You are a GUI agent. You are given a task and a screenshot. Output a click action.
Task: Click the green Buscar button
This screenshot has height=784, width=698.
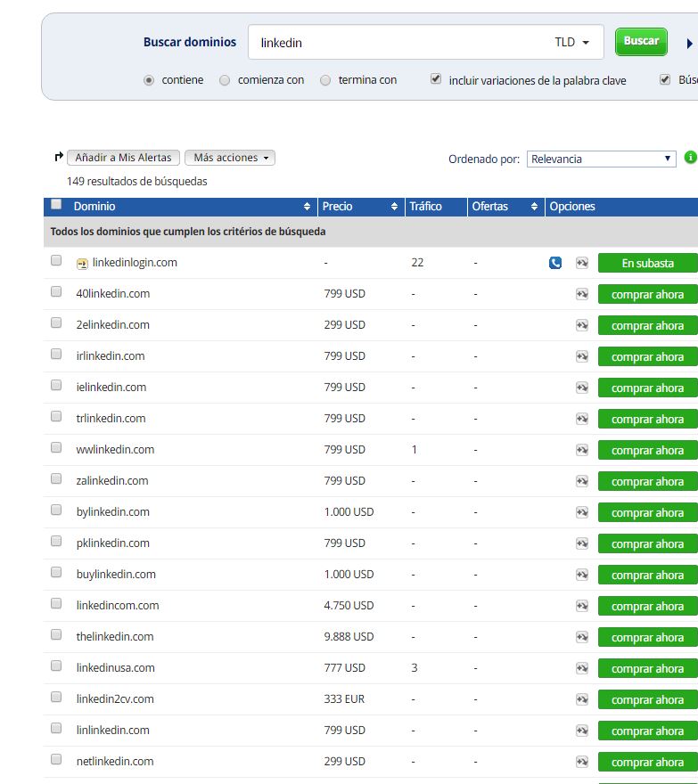(x=641, y=42)
